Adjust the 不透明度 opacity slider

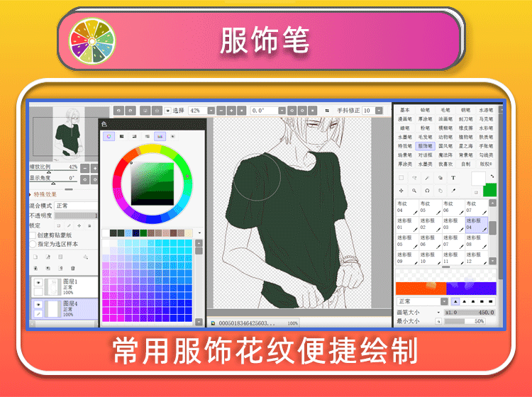[x=76, y=216]
